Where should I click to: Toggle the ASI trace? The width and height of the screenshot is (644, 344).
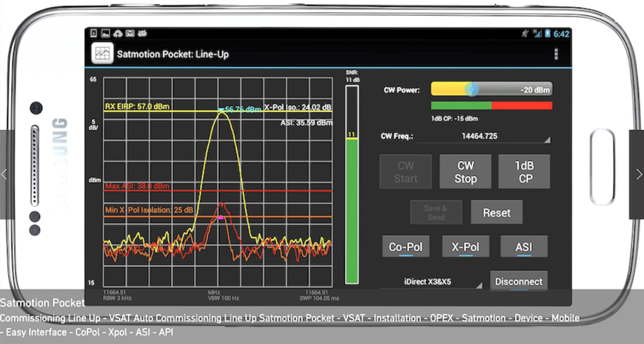coord(524,247)
